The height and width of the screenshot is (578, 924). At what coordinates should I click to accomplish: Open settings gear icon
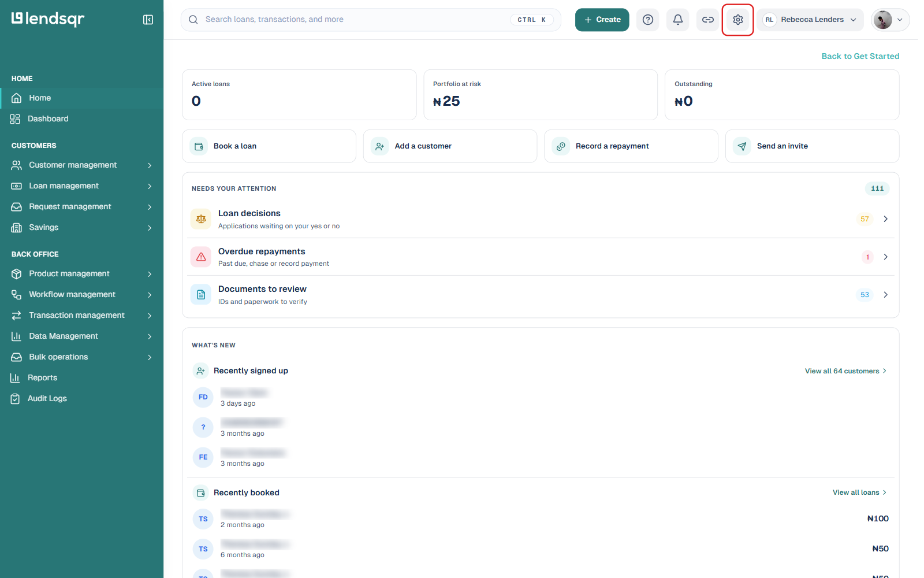(x=738, y=20)
